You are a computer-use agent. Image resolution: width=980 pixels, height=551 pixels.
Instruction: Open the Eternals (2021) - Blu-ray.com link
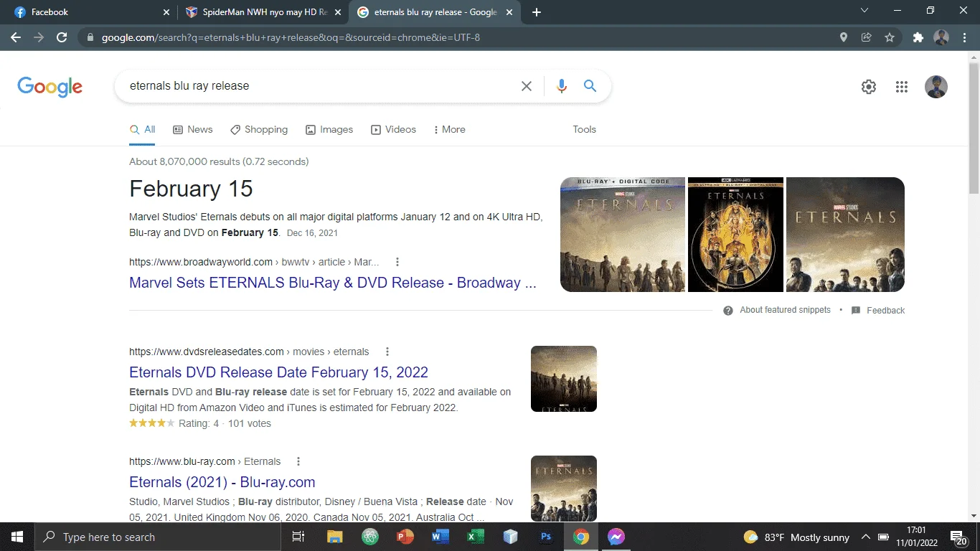pyautogui.click(x=222, y=482)
